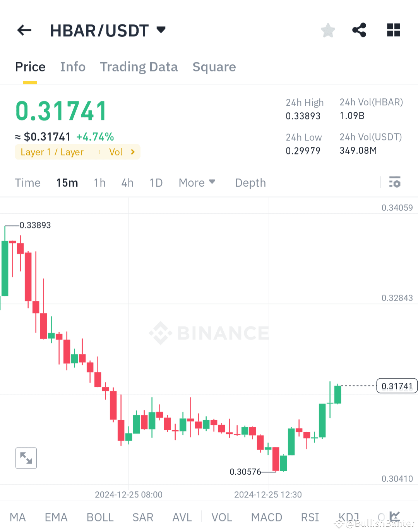The image size is (418, 532).
Task: Select the Layer 1 / Layer category tag
Action: click(x=52, y=152)
